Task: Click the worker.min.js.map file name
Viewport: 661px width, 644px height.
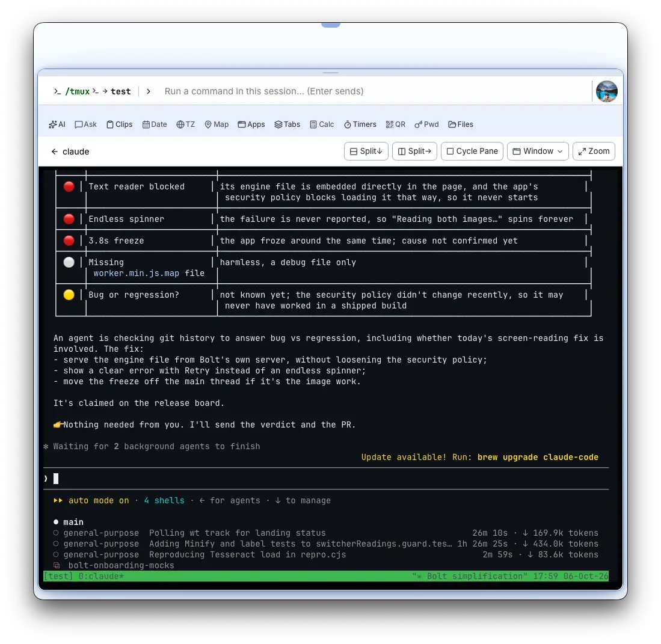Action: click(x=136, y=273)
